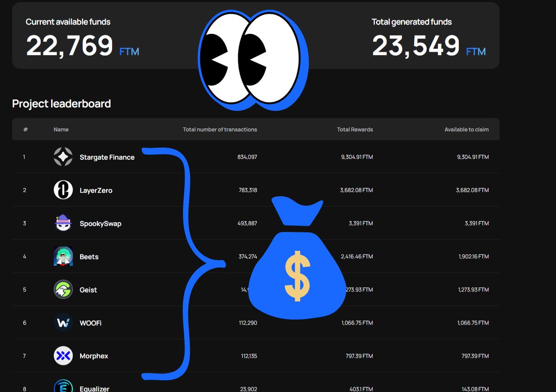Open the Morphex project name
Screen dimensions: 556x392
click(x=94, y=356)
